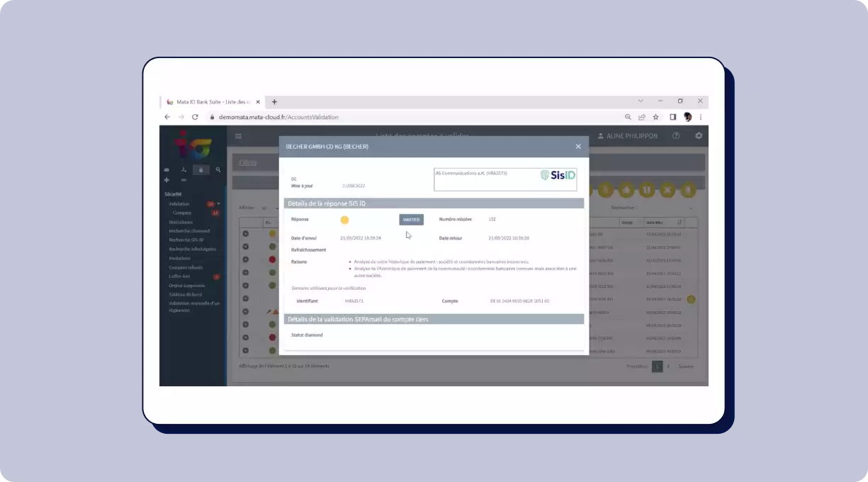Viewport: 868px width, 482px height.
Task: Expand the first table row details
Action: (x=245, y=234)
